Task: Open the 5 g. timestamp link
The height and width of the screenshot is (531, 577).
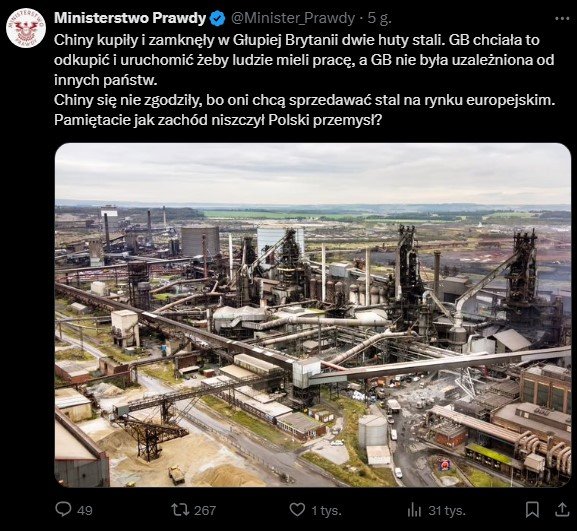Action: click(379, 18)
